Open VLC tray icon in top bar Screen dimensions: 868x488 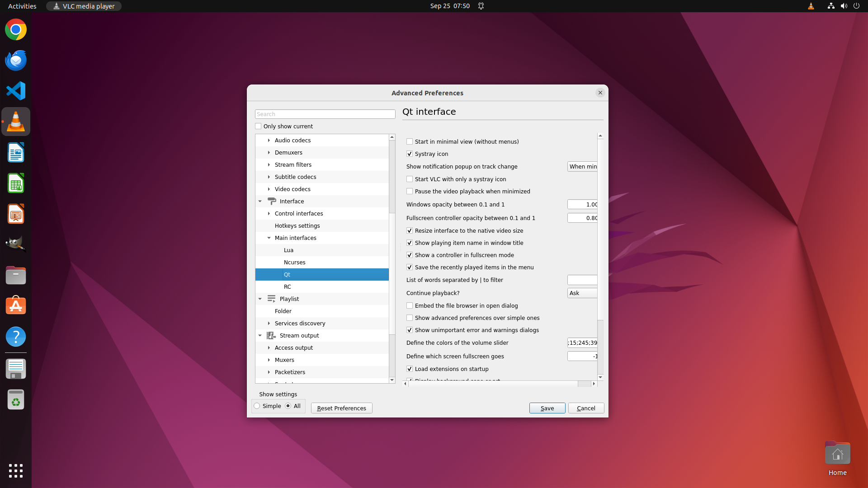811,6
